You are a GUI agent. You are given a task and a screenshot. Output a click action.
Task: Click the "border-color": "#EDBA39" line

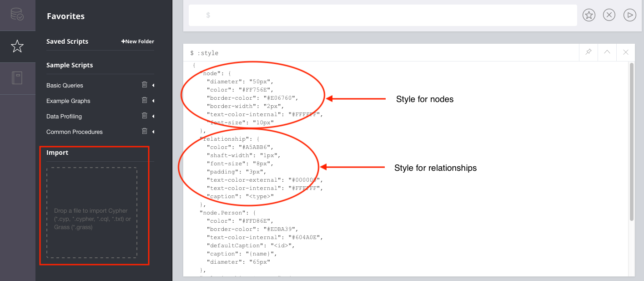coord(252,229)
